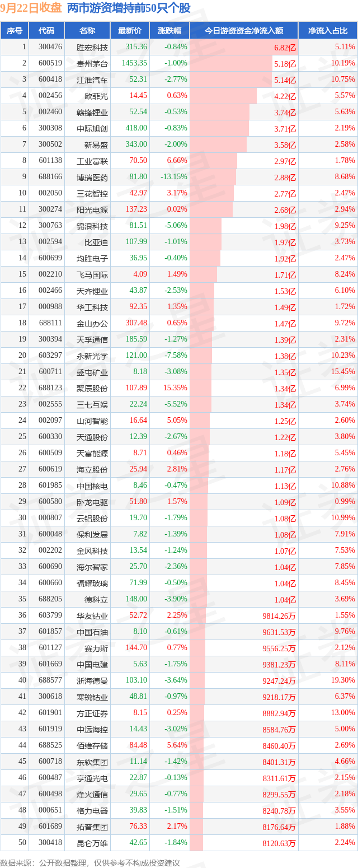Click 华友钴业 inflow amount 9814.26万
The image size is (358, 868).
click(x=278, y=616)
